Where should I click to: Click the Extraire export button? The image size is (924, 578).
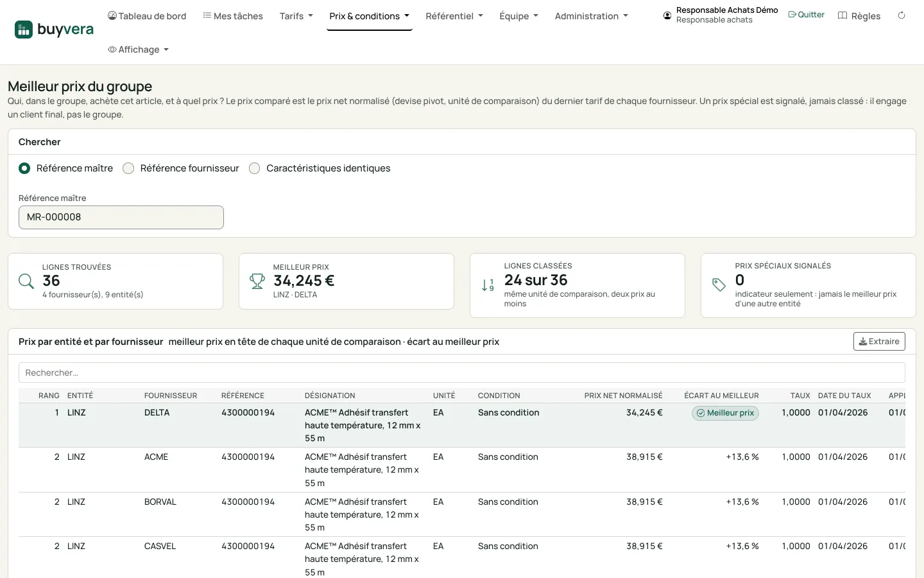[x=879, y=342]
